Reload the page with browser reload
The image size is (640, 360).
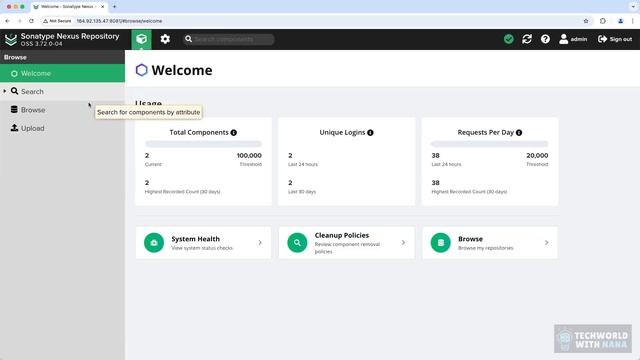(31, 21)
